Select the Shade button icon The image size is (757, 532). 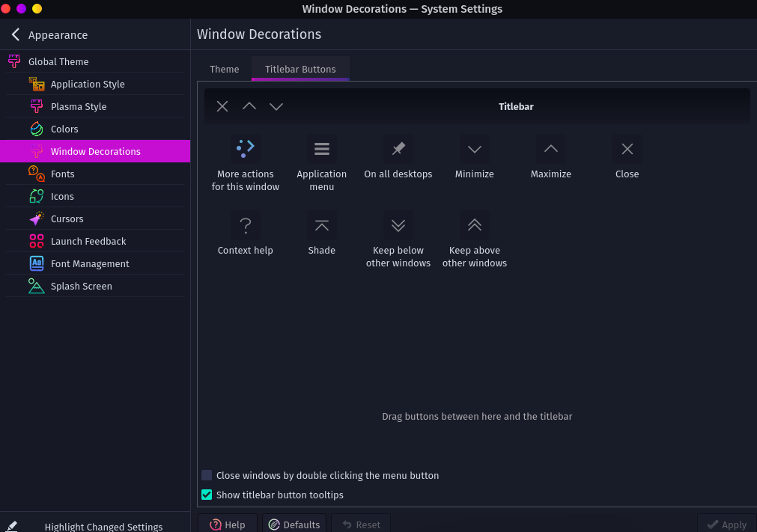click(x=322, y=225)
